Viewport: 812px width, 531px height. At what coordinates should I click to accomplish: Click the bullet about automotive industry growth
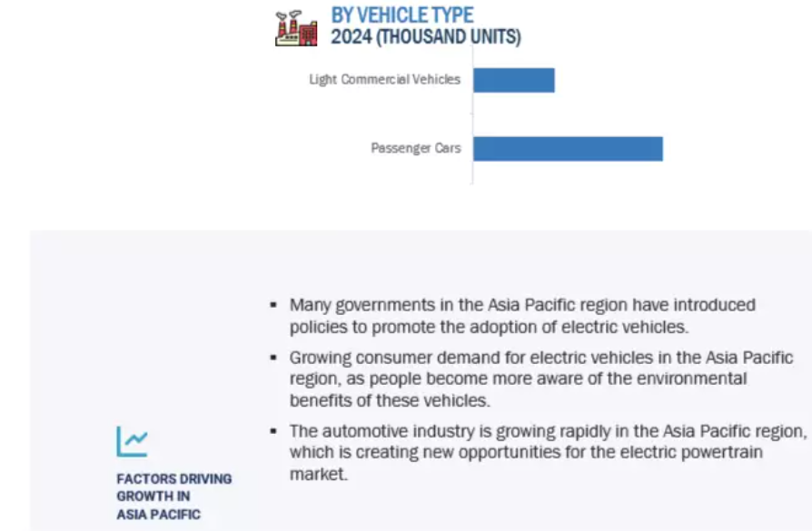(548, 452)
